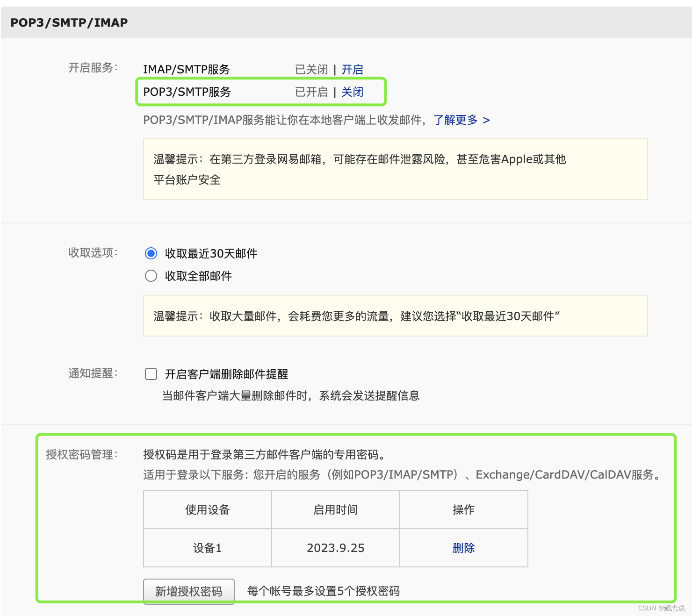Click the IMAP/SMTP服务 label
The height and width of the screenshot is (616, 692).
click(187, 70)
